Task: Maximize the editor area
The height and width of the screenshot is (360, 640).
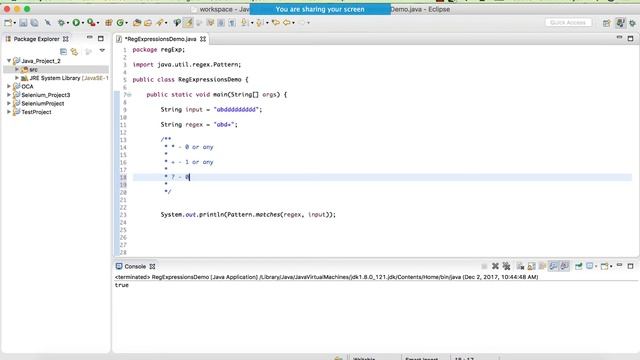Action: coord(630,38)
